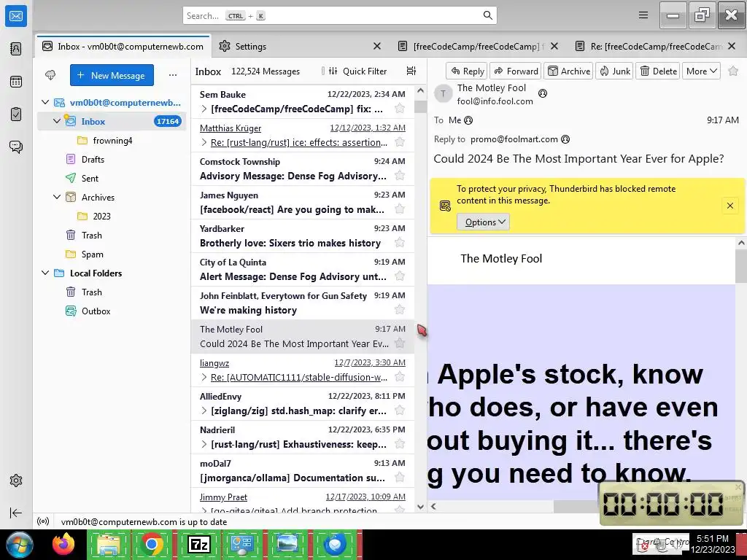The height and width of the screenshot is (560, 747).
Task: Mark the message as Junk
Action: coord(614,71)
